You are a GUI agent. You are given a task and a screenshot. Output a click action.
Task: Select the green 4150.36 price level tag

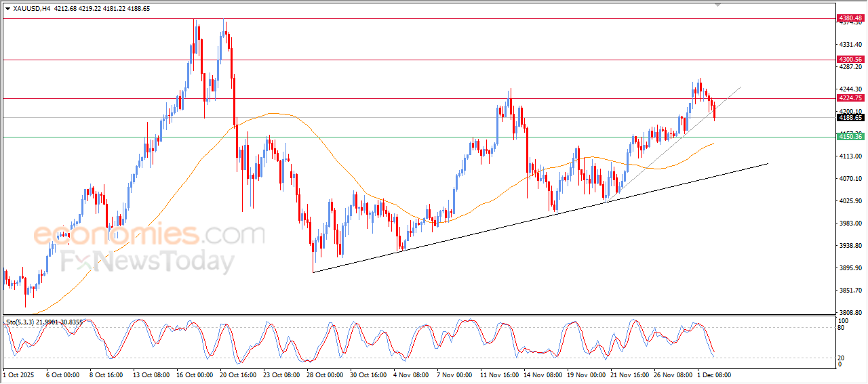pos(850,137)
